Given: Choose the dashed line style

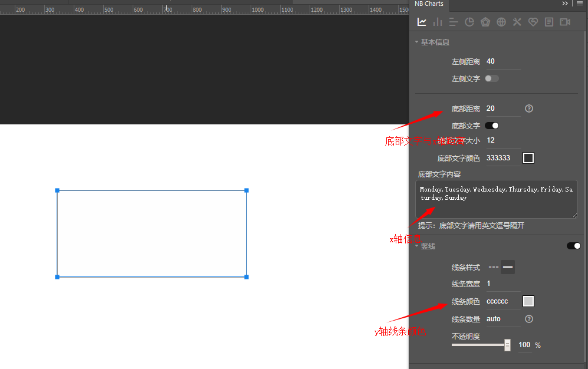Looking at the screenshot, I should point(494,267).
